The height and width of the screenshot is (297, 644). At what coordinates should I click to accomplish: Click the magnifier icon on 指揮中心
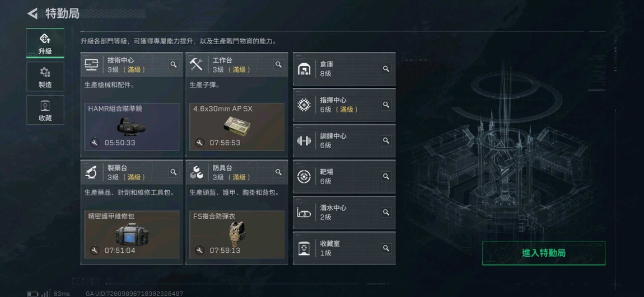pos(386,105)
